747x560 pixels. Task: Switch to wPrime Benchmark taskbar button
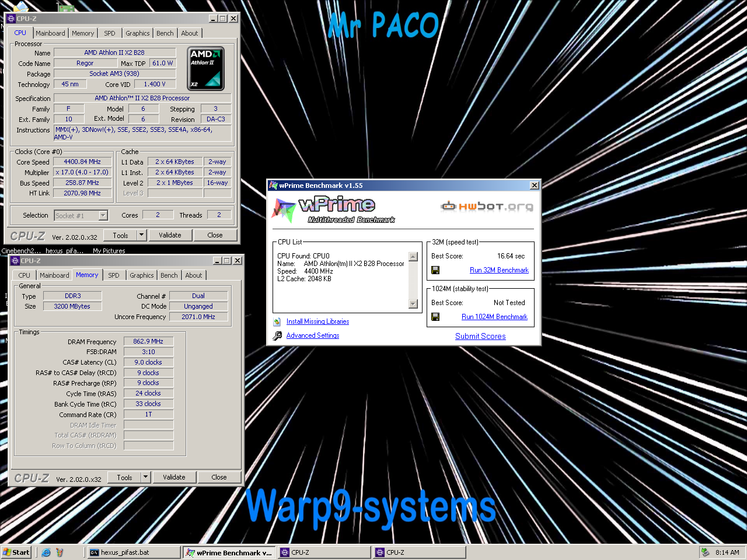click(229, 552)
